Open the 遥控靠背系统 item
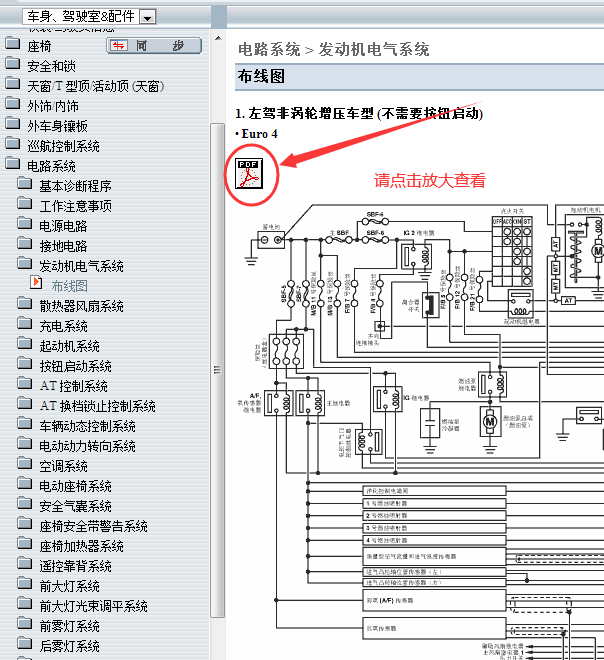This screenshot has width=604, height=660. 75,566
